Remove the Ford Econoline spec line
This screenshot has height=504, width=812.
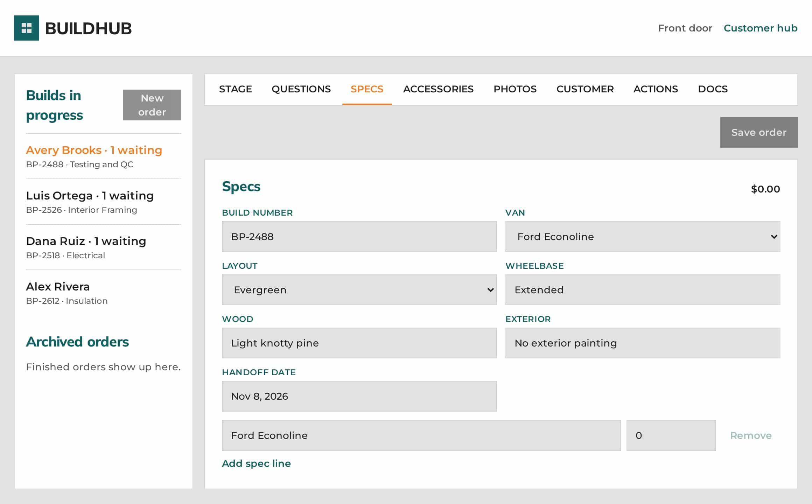[x=751, y=435]
